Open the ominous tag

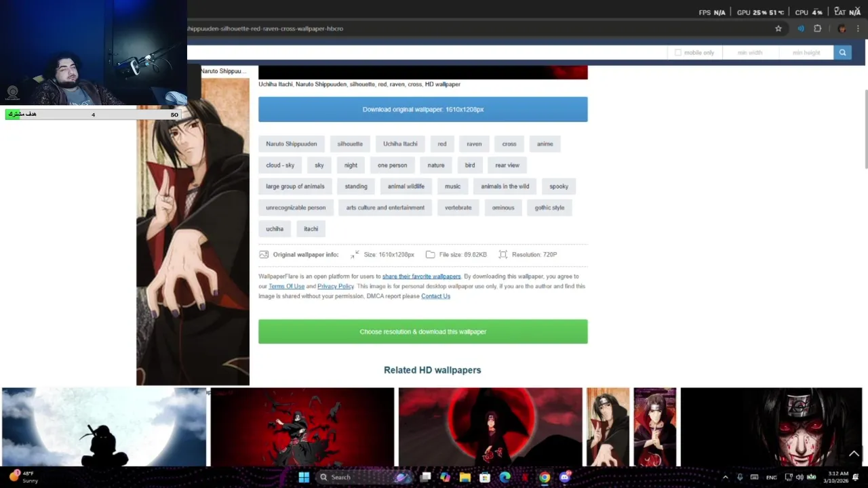tap(503, 207)
